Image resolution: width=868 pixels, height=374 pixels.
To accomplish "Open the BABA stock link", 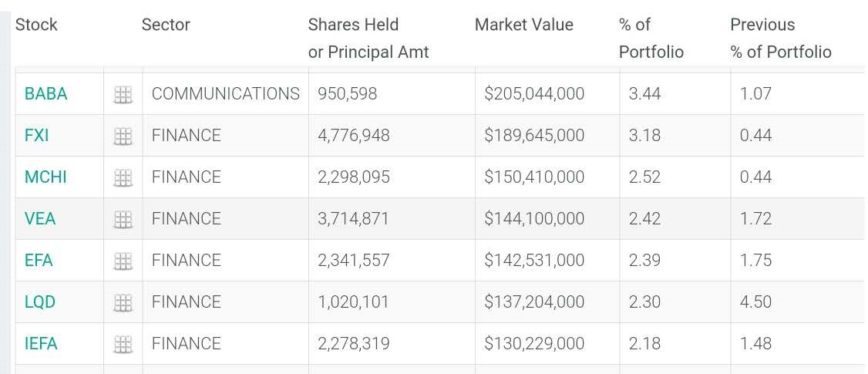I will [x=46, y=94].
